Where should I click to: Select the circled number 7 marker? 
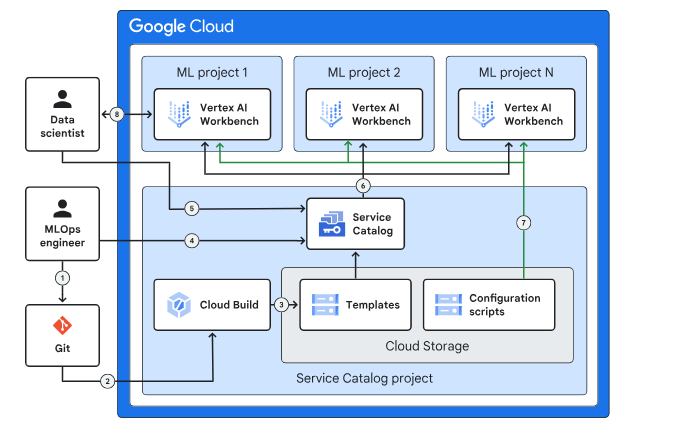coord(521,220)
